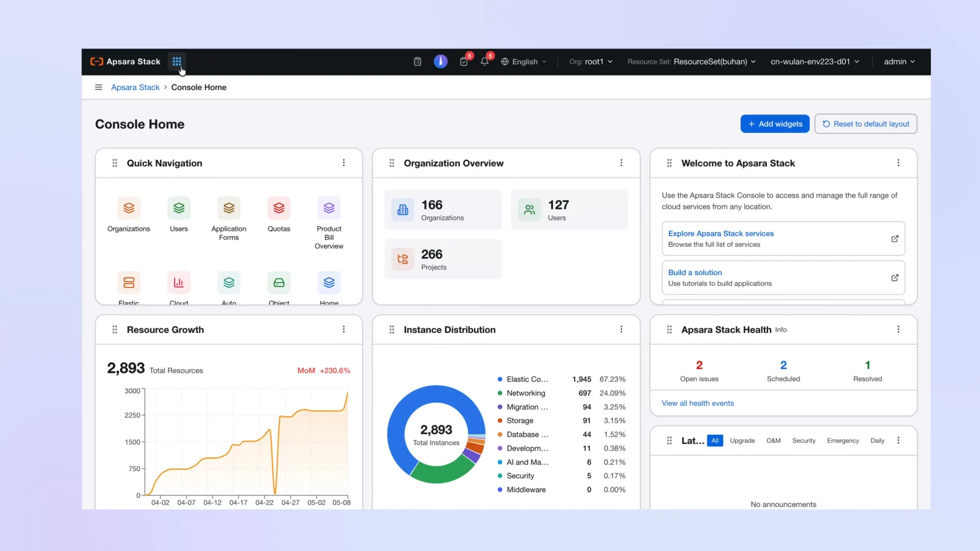Switch to the Upgrade announcements tab
This screenshot has width=980, height=551.
point(742,441)
